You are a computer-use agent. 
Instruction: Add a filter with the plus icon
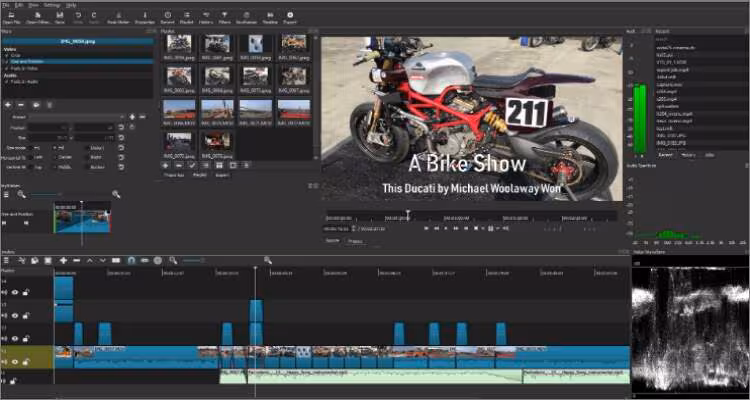coord(8,105)
